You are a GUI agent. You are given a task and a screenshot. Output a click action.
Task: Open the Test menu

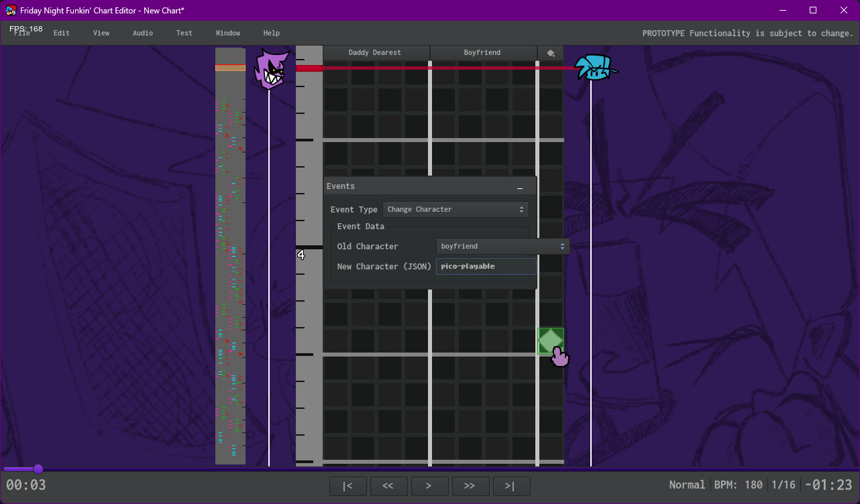[x=184, y=32]
